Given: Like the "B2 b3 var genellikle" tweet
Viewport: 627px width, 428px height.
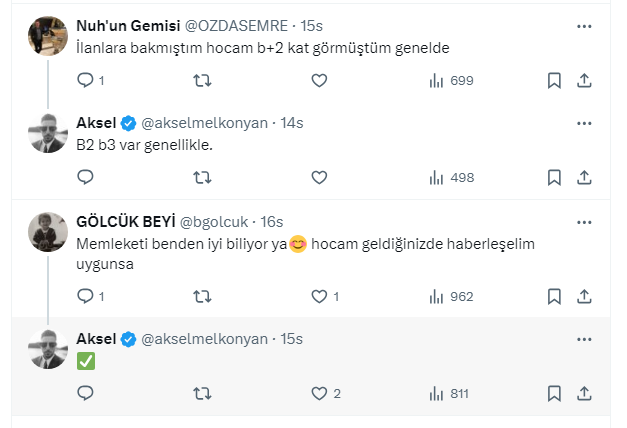Looking at the screenshot, I should [x=319, y=177].
